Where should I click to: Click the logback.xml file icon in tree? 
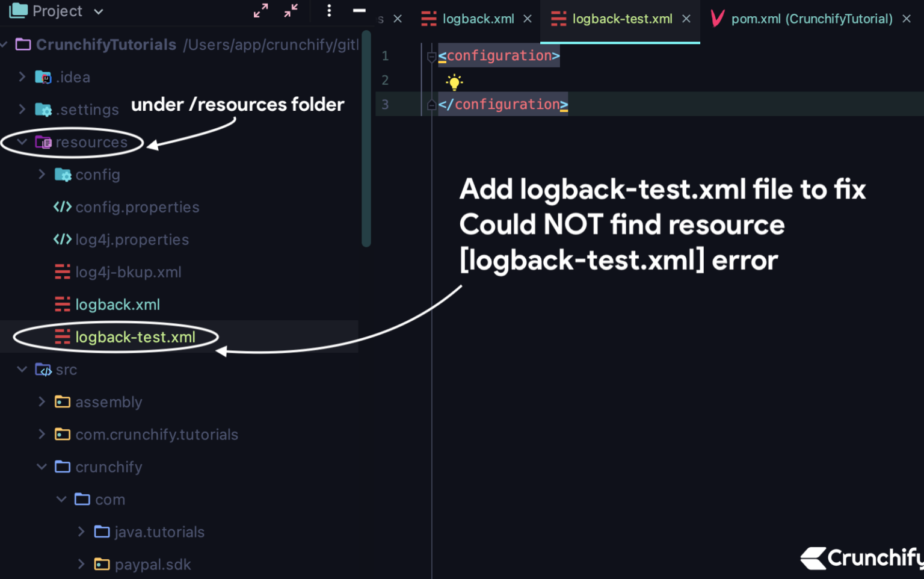pyautogui.click(x=62, y=305)
